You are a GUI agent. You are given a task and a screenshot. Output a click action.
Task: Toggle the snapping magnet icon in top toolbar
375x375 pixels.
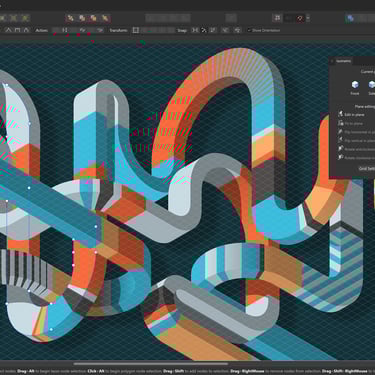point(300,18)
